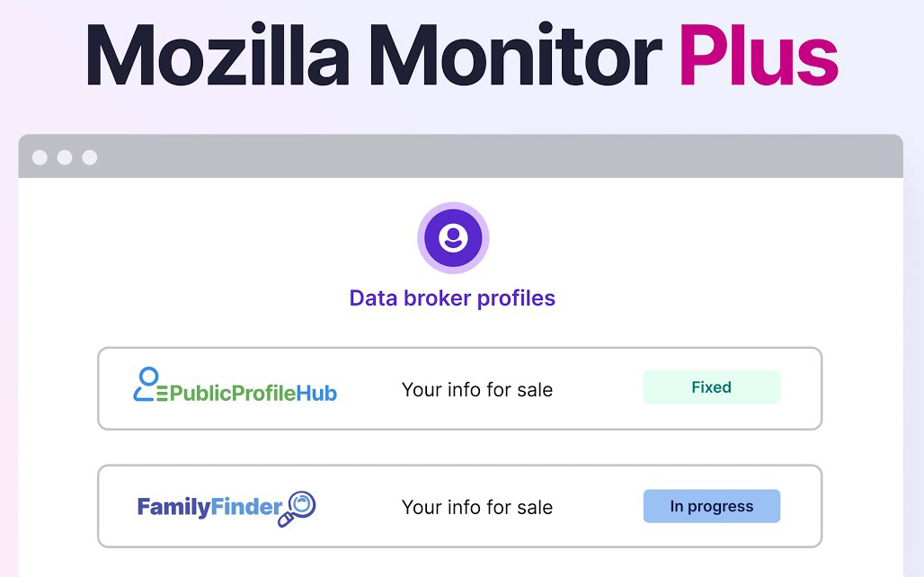Switch the FamilyFinder removal status indicator
The height and width of the screenshot is (577, 924).
point(711,506)
